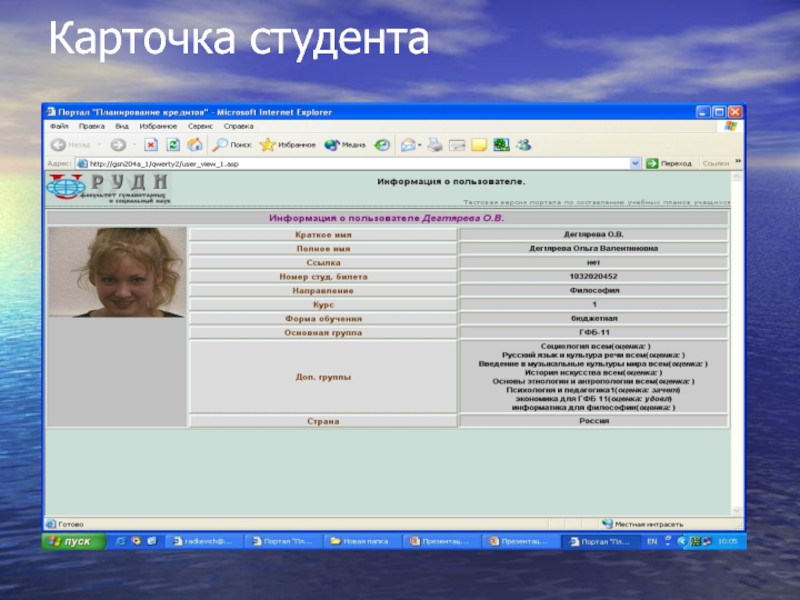Open the Избранное menu in menu bar
The image size is (800, 600).
click(158, 127)
